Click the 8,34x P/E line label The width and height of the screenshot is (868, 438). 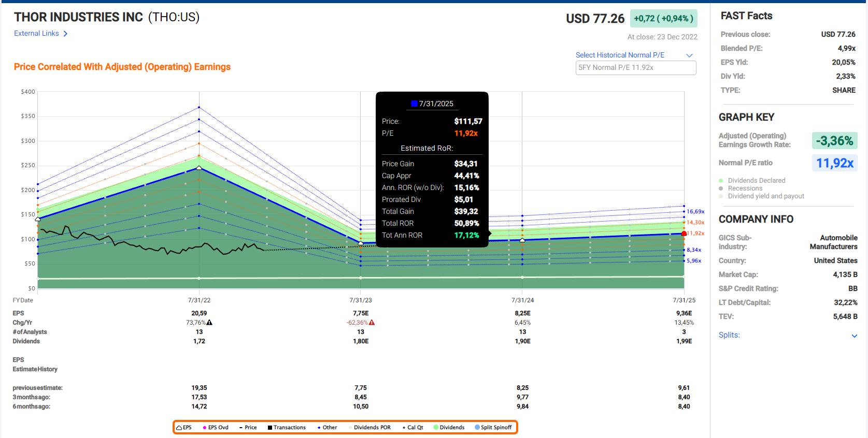pyautogui.click(x=694, y=250)
